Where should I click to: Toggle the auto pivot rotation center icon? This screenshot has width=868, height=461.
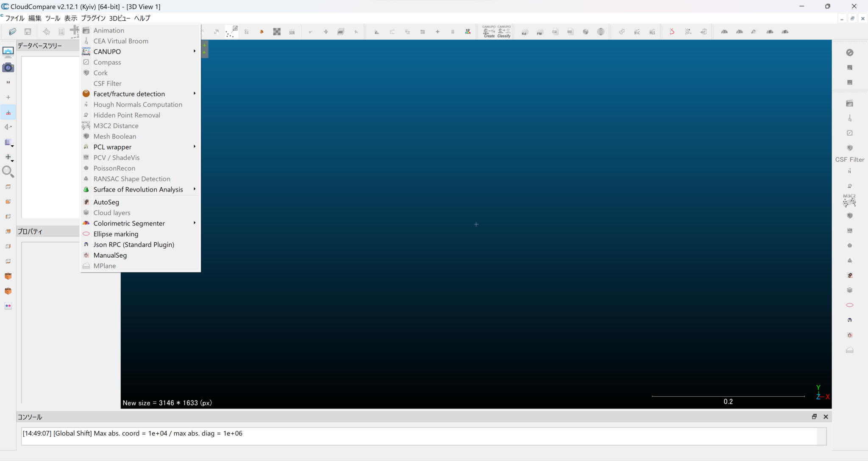pyautogui.click(x=8, y=112)
